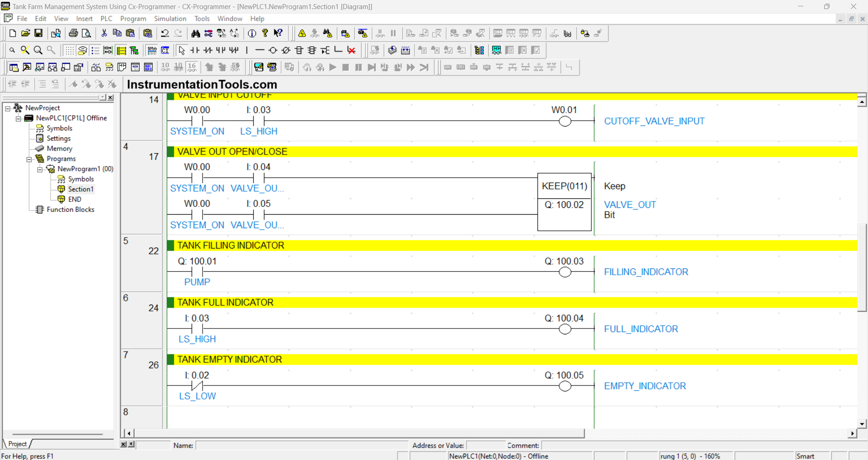Open Find with the binoculars icon
The height and width of the screenshot is (460, 868).
coord(195,33)
